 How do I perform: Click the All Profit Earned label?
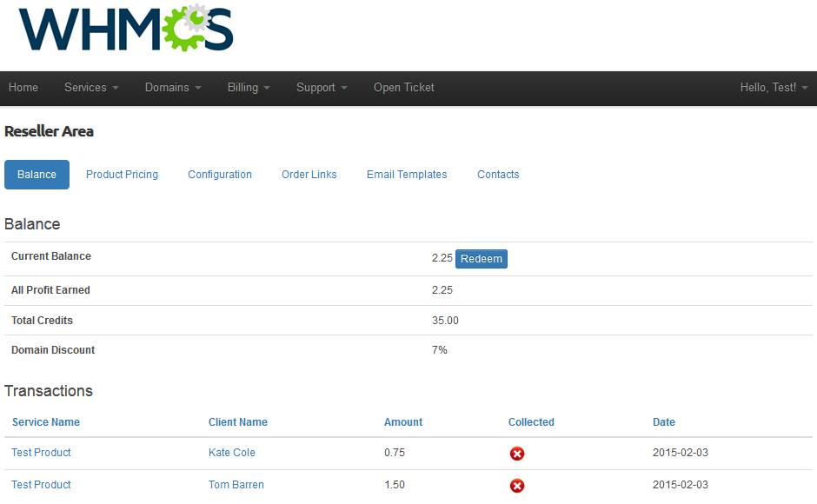[50, 290]
